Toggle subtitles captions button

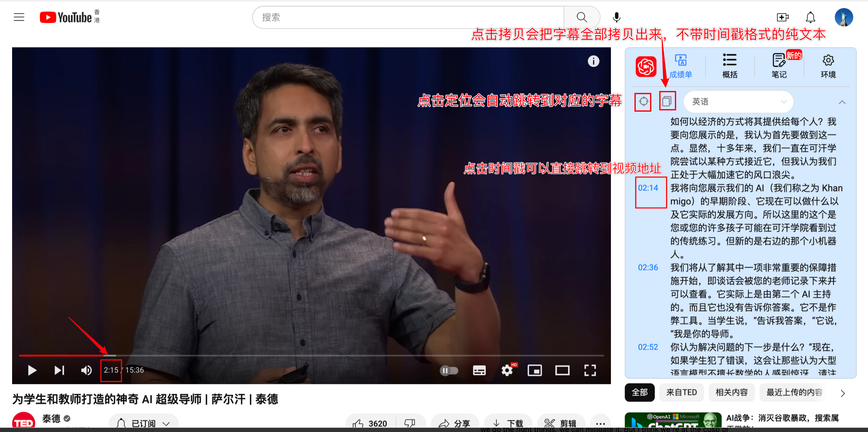[479, 370]
